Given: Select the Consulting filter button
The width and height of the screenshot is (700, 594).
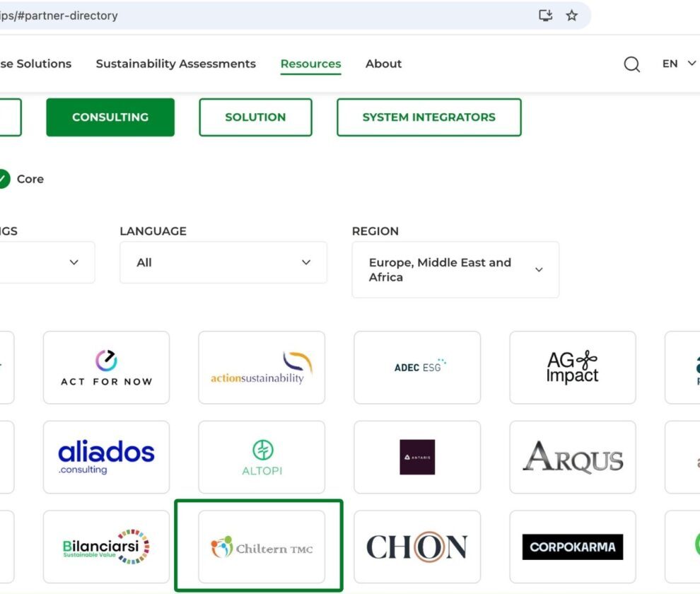Looking at the screenshot, I should point(110,117).
